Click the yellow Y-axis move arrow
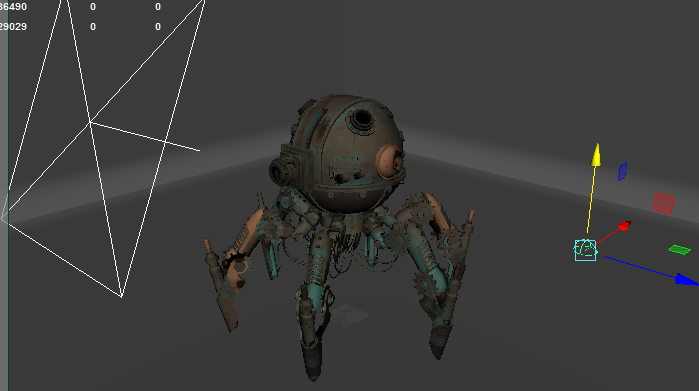 coord(596,155)
